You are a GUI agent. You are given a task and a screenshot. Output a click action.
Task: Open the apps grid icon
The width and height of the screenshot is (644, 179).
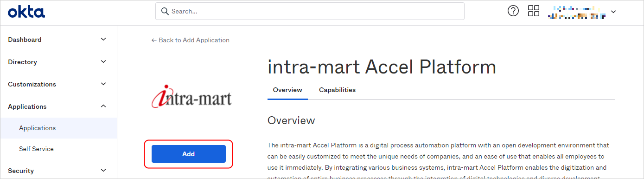pyautogui.click(x=534, y=11)
